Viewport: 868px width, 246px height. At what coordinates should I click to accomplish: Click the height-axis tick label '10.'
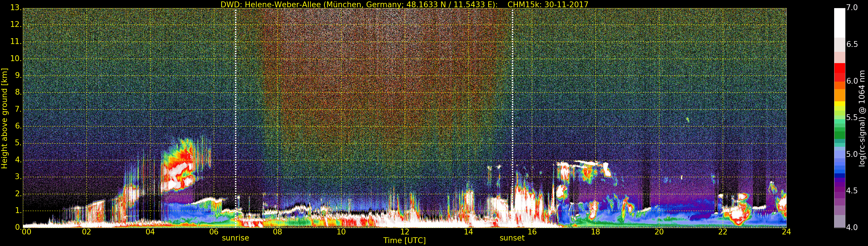tap(16, 58)
